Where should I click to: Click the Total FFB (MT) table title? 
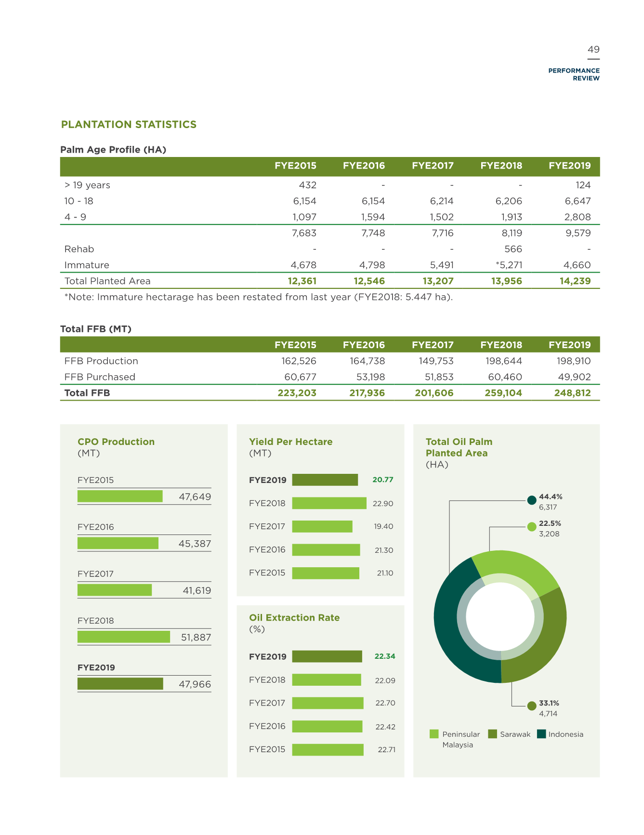96,329
